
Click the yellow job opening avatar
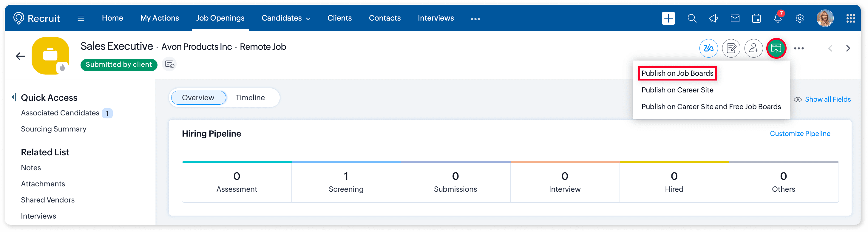point(50,55)
